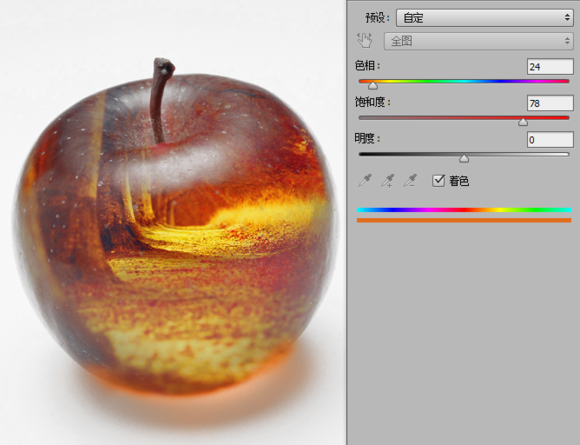The image size is (580, 445).
Task: Click the lightness slider handle
Action: coord(464,159)
